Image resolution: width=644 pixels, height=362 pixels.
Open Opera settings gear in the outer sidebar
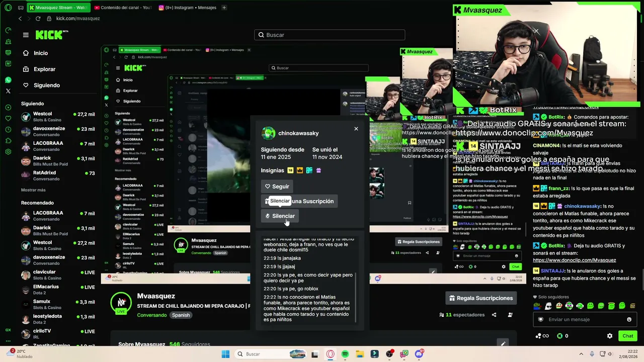[8, 151]
